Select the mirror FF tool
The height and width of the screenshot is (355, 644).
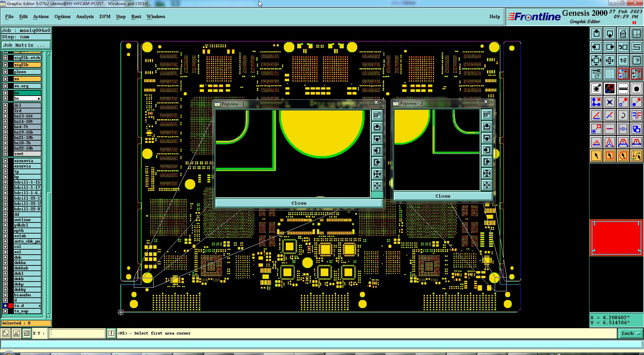(637, 115)
